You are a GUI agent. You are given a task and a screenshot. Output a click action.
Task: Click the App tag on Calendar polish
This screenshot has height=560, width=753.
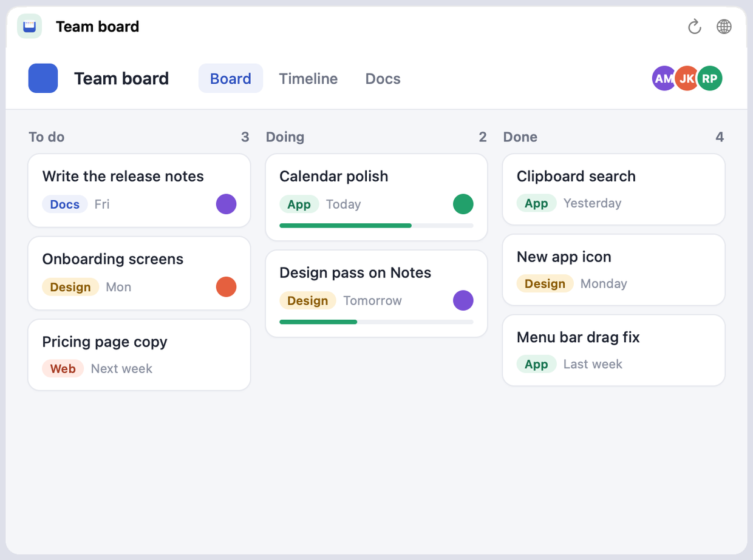299,204
